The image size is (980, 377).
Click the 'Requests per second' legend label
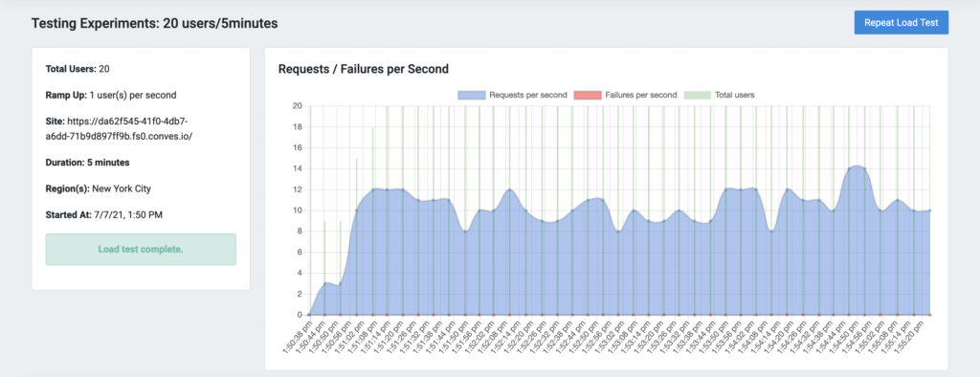[x=528, y=95]
